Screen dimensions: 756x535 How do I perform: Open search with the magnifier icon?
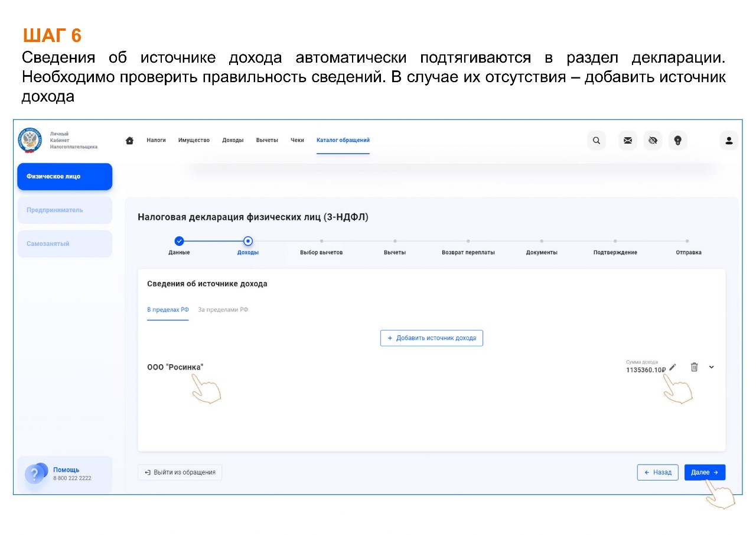(x=597, y=141)
